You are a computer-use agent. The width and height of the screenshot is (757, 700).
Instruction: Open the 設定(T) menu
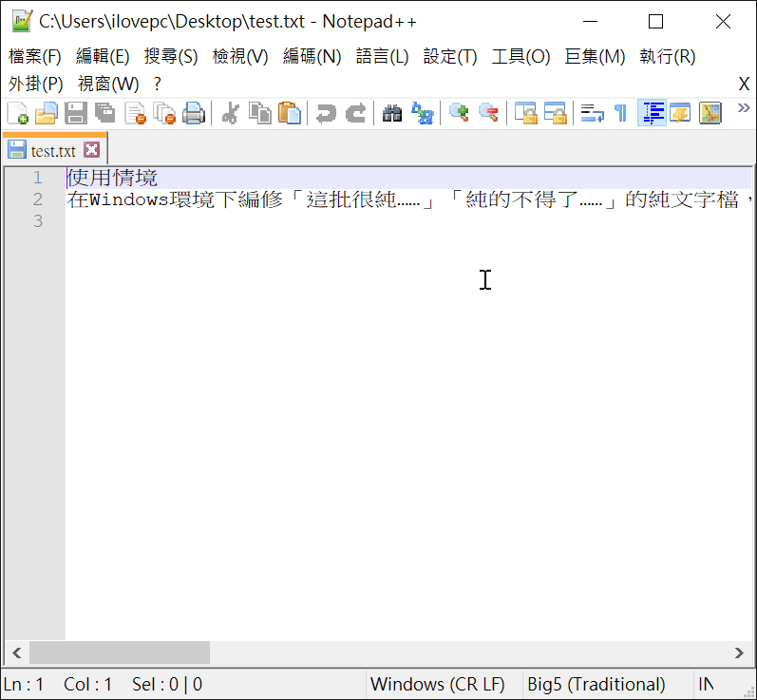pyautogui.click(x=450, y=56)
